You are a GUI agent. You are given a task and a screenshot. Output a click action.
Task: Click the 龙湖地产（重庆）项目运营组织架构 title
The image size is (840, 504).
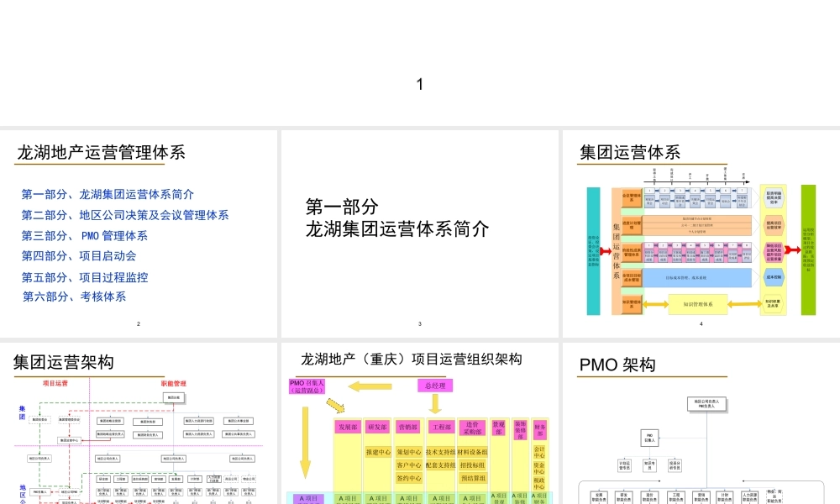tap(412, 359)
